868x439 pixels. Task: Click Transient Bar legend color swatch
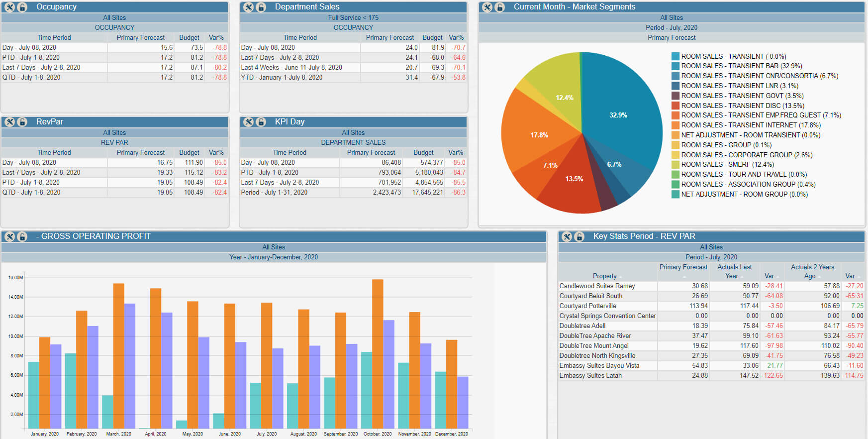[x=675, y=66]
